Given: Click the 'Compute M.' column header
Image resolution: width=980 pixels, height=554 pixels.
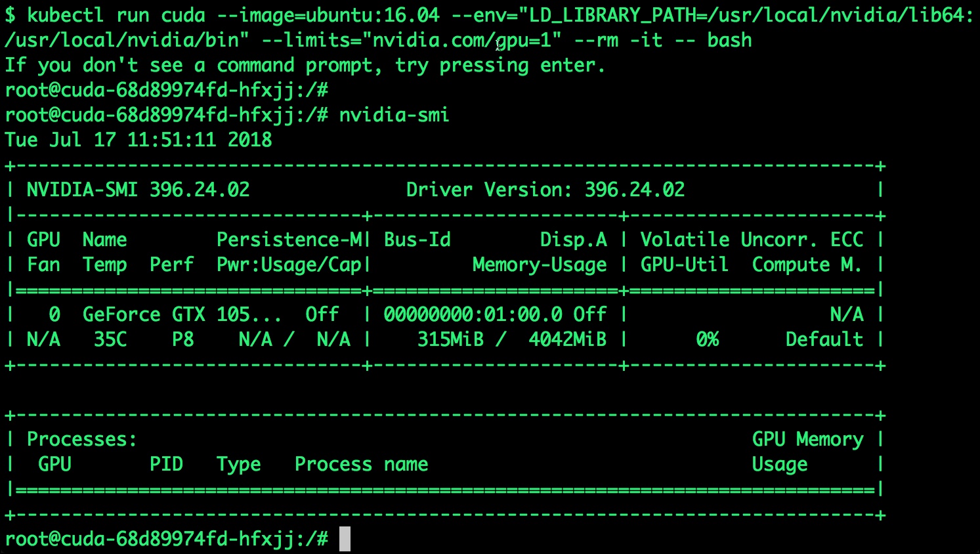Looking at the screenshot, I should coord(807,265).
